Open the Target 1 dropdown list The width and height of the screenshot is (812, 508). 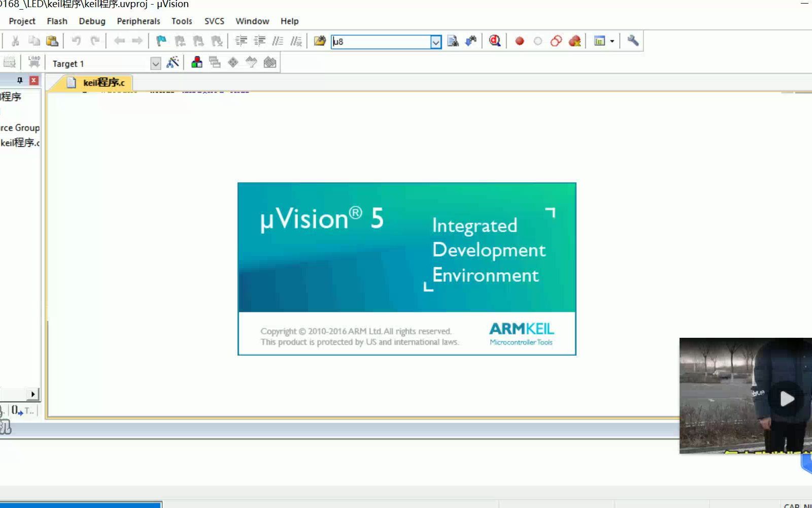coord(156,63)
